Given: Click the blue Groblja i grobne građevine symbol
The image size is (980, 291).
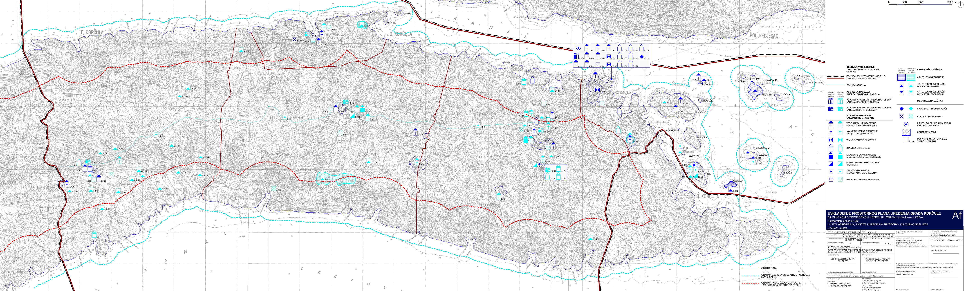Looking at the screenshot, I should click(831, 179).
